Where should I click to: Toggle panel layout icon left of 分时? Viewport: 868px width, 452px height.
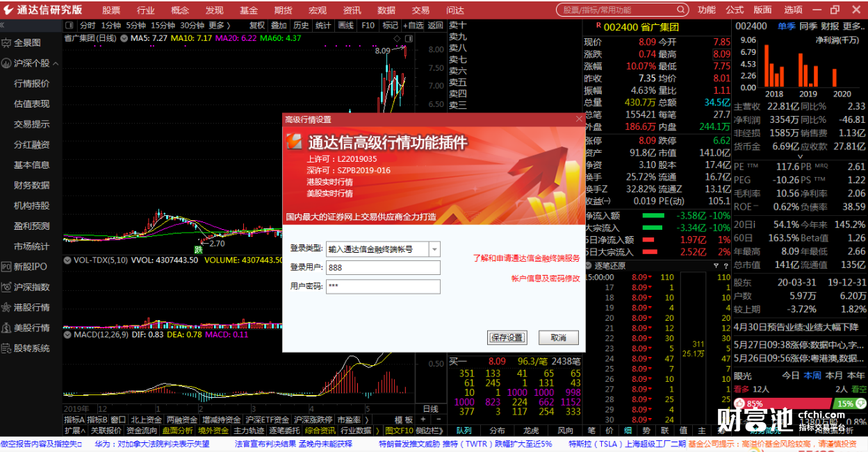coord(69,25)
